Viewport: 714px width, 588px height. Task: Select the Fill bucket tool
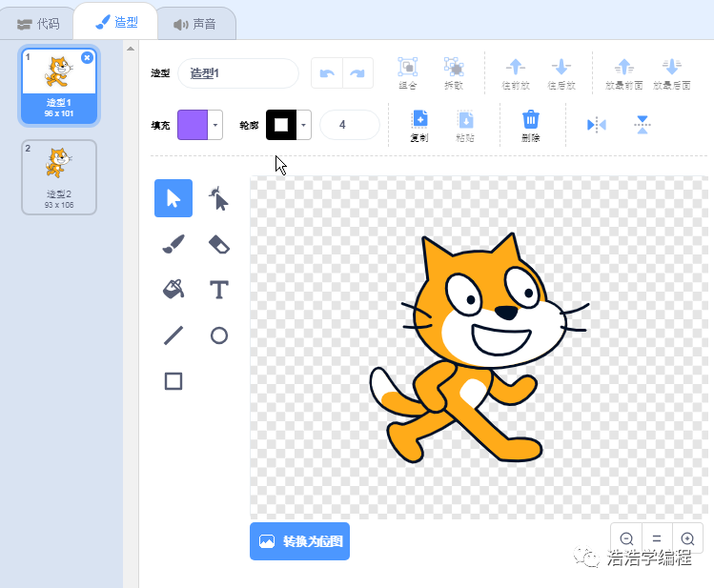(173, 290)
